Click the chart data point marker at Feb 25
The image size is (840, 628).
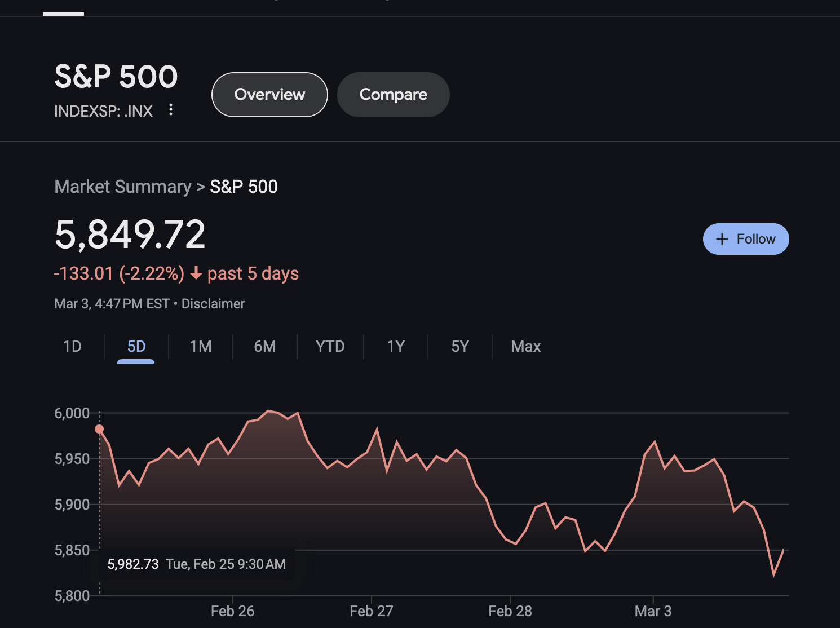tap(99, 429)
